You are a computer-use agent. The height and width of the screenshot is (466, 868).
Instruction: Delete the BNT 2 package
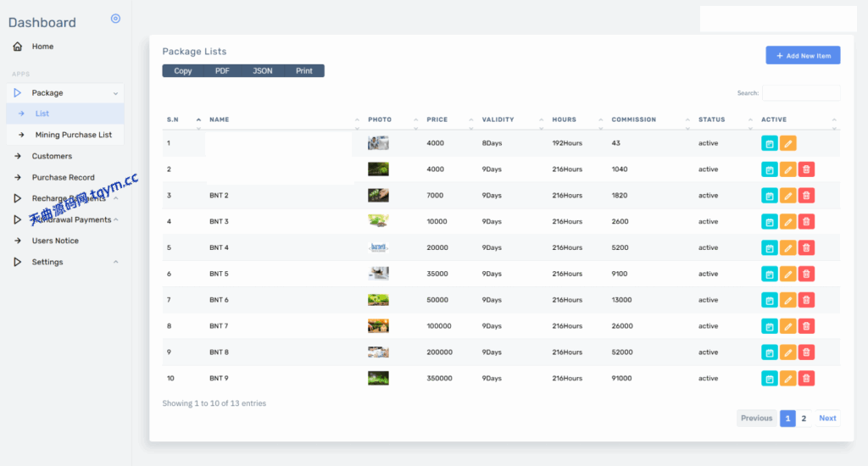(807, 196)
